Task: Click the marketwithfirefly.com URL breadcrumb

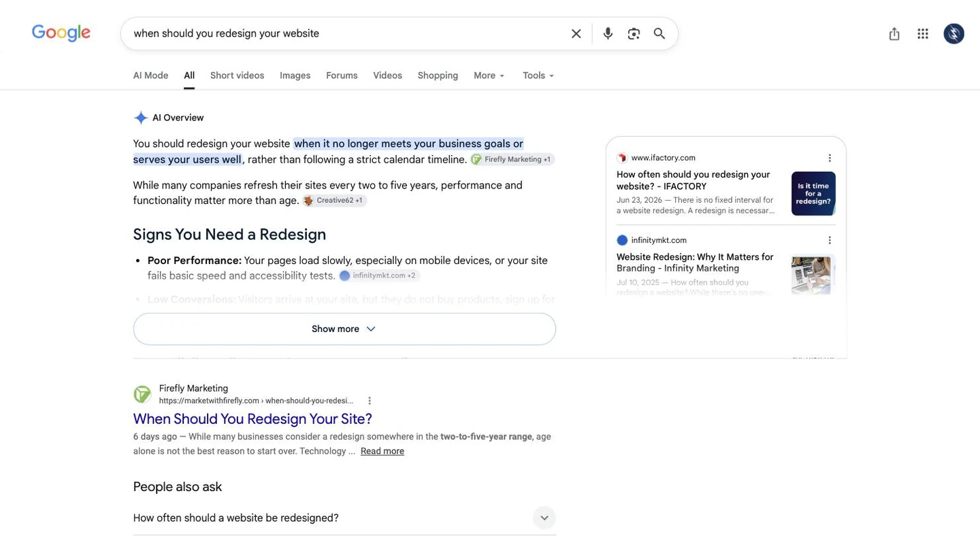Action: [256, 401]
